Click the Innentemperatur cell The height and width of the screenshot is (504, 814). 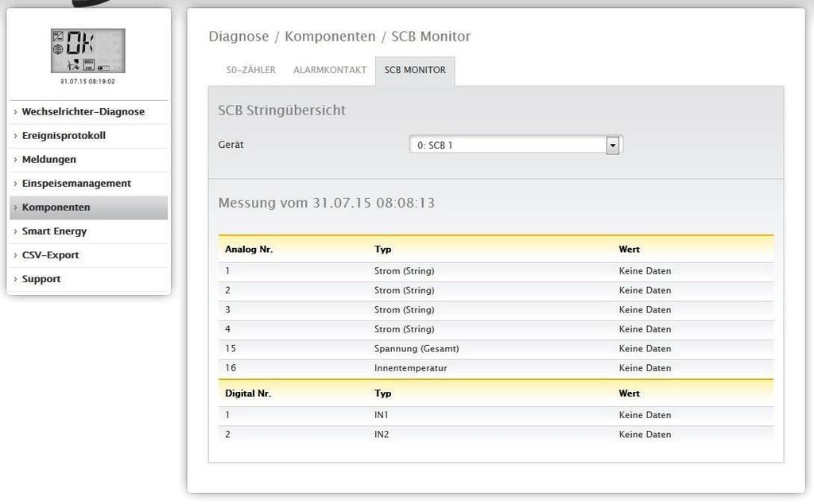coord(411,368)
